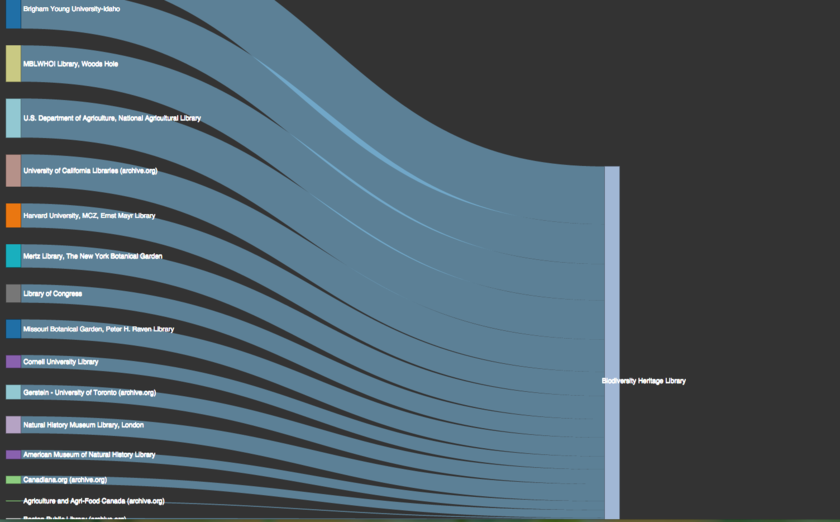
Task: Click the 'Natural History Museum Library, London' label
Action: click(x=84, y=425)
